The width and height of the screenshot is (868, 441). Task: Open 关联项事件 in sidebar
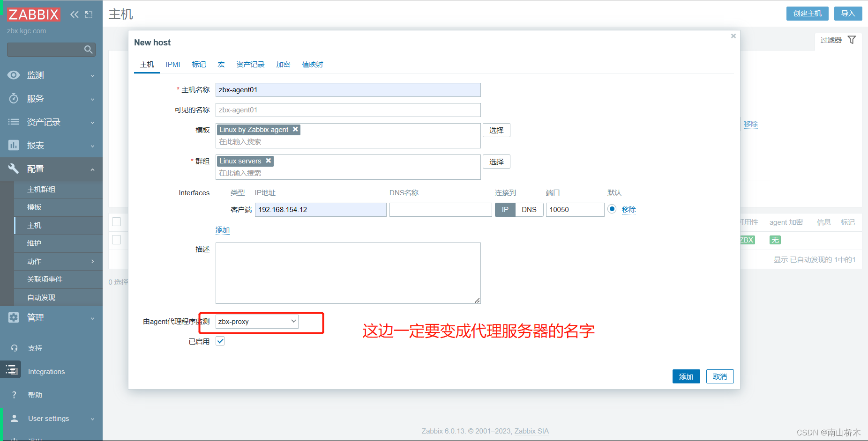[58, 279]
